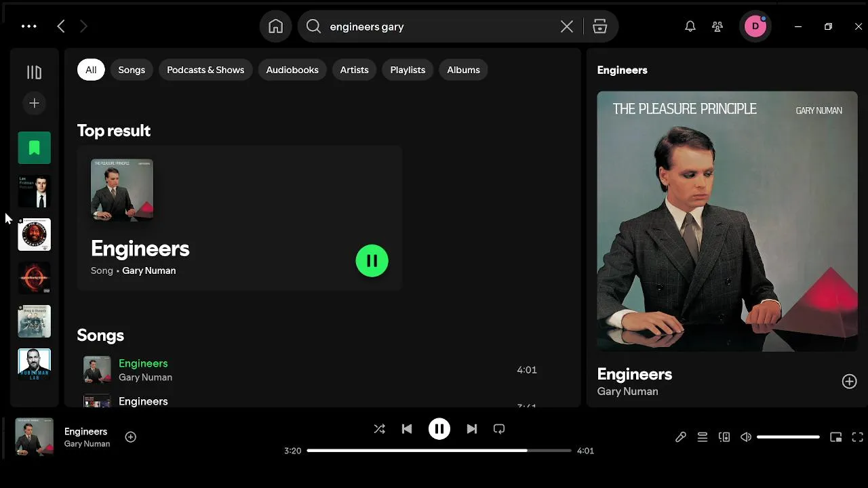Select the Songs filter chip
The image size is (868, 488).
tap(132, 70)
